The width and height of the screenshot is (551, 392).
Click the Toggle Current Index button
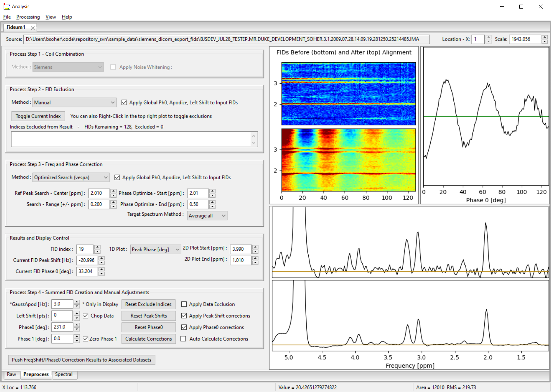(x=38, y=116)
